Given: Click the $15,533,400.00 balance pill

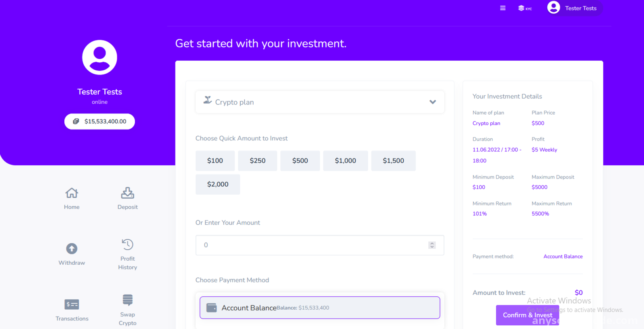Looking at the screenshot, I should (99, 121).
